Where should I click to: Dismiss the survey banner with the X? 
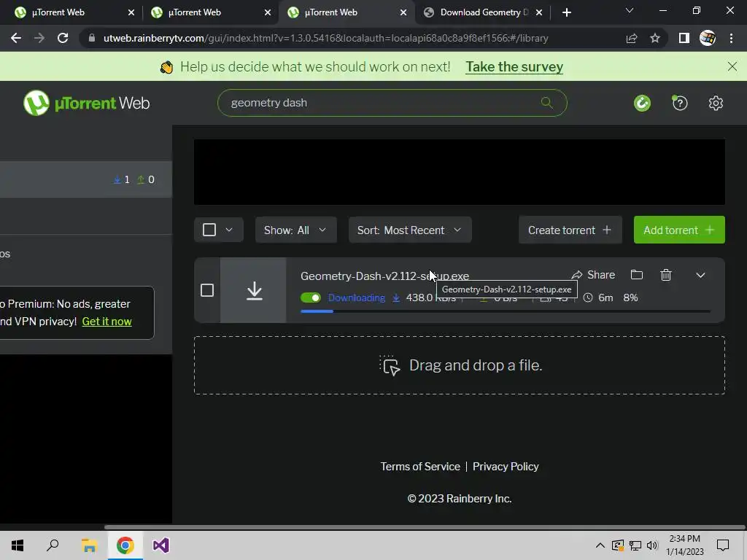[x=732, y=66]
